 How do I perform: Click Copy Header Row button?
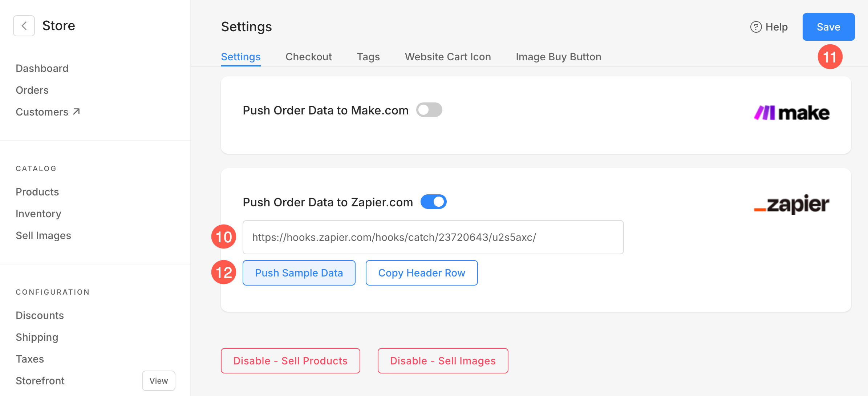click(x=422, y=273)
